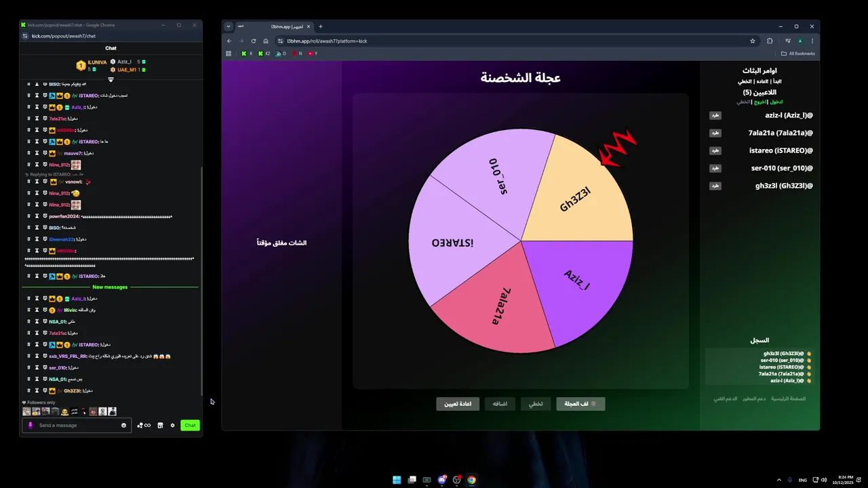The height and width of the screenshot is (488, 868).
Task: Click the green Chat send button
Action: click(x=190, y=426)
